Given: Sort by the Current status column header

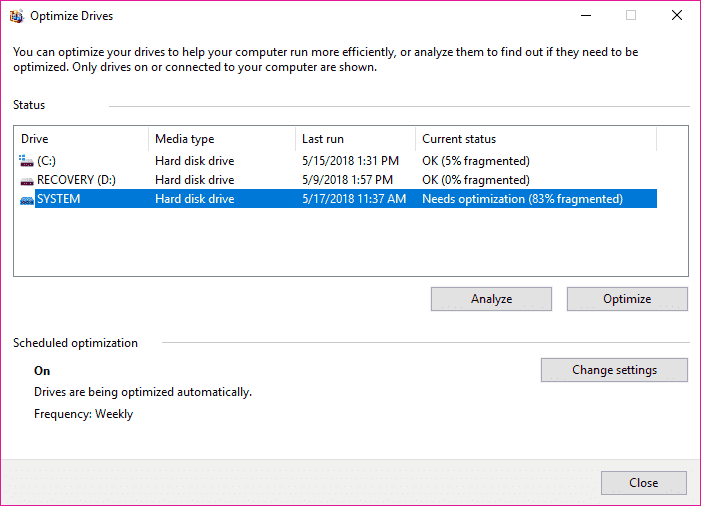Looking at the screenshot, I should pos(535,139).
